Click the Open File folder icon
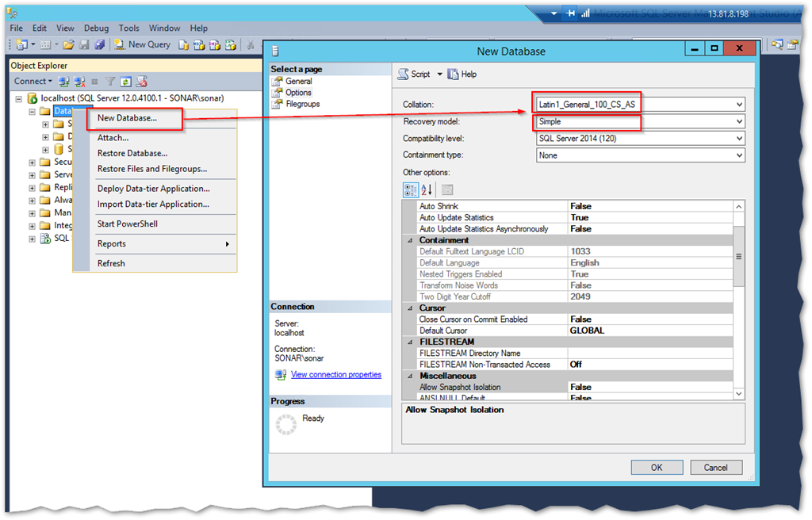This screenshot has width=812, height=520. click(x=68, y=45)
